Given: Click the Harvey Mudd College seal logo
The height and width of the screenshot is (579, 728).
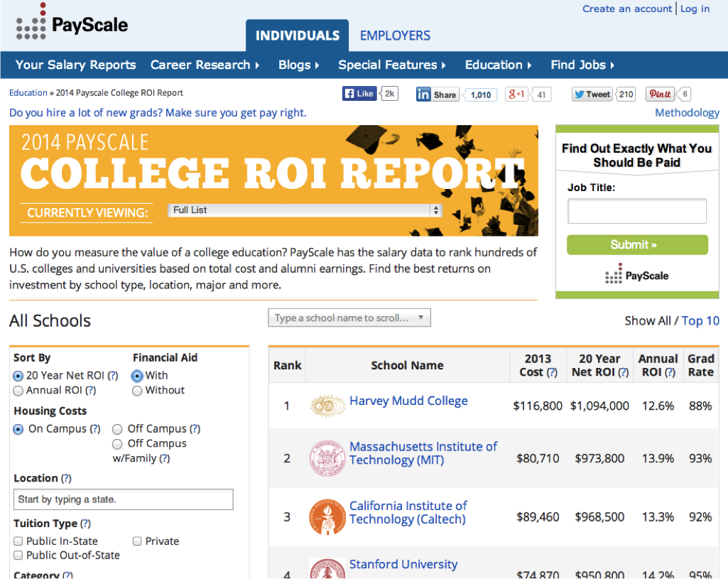Looking at the screenshot, I should (x=327, y=406).
